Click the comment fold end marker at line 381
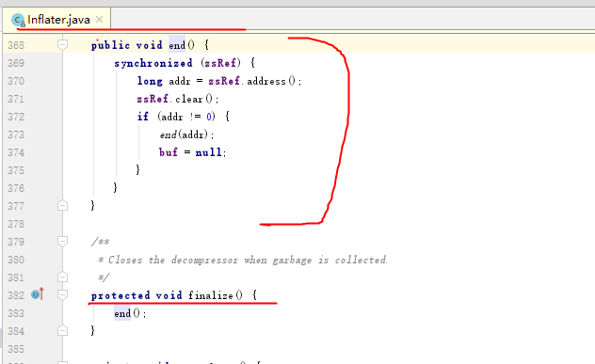 [63, 277]
